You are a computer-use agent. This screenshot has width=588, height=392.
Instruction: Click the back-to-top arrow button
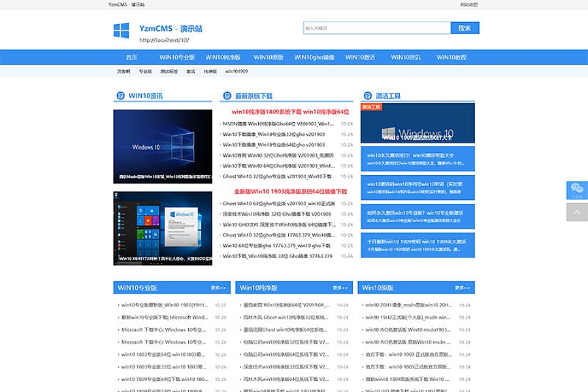point(577,212)
